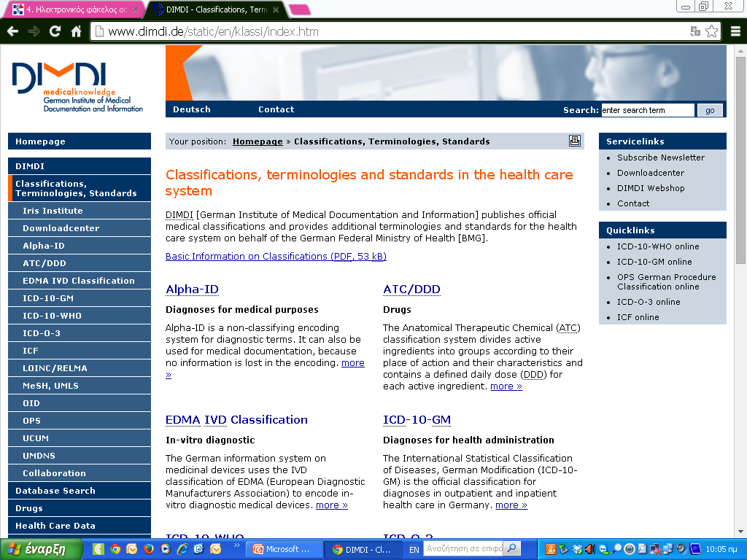Click the Homepage breadcrumb link

(258, 141)
